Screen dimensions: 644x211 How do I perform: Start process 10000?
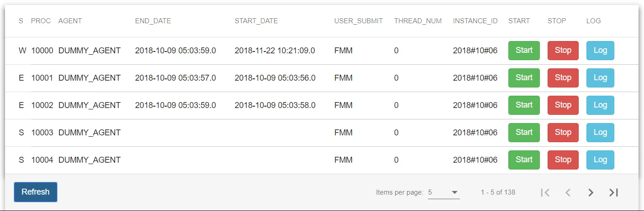tap(524, 51)
